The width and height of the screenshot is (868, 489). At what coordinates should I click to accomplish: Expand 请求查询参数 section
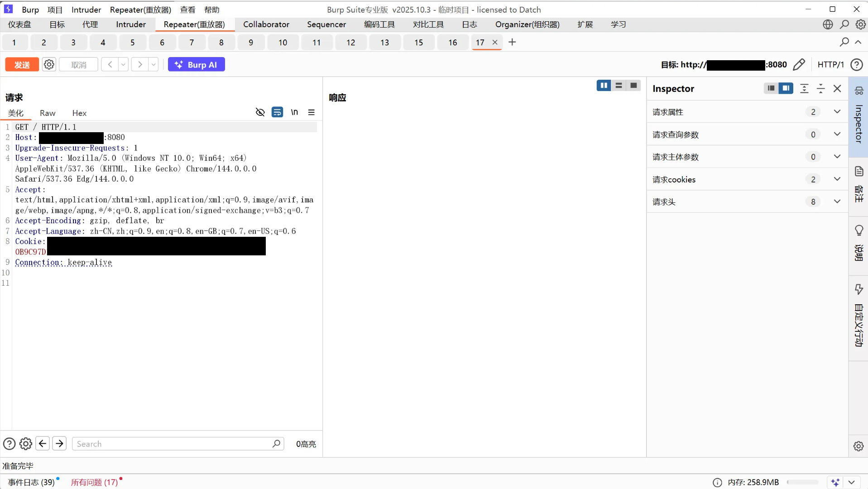[x=747, y=134]
